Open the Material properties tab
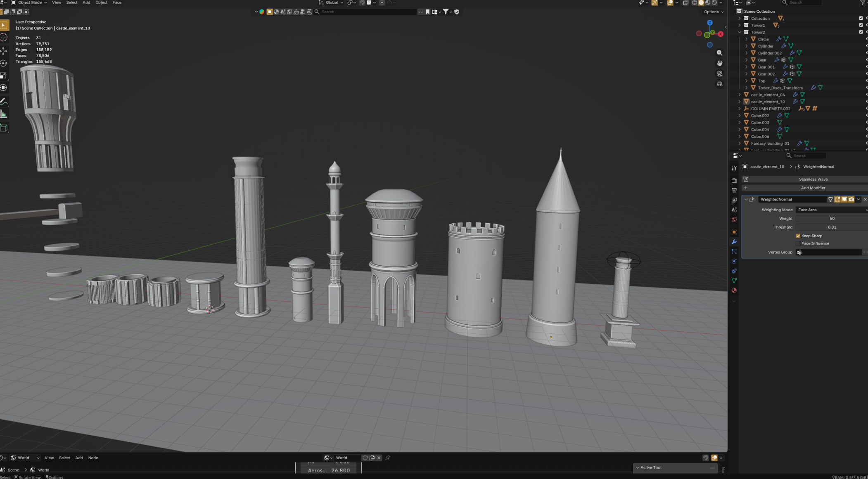Screen dimensions: 868x479 [x=734, y=290]
